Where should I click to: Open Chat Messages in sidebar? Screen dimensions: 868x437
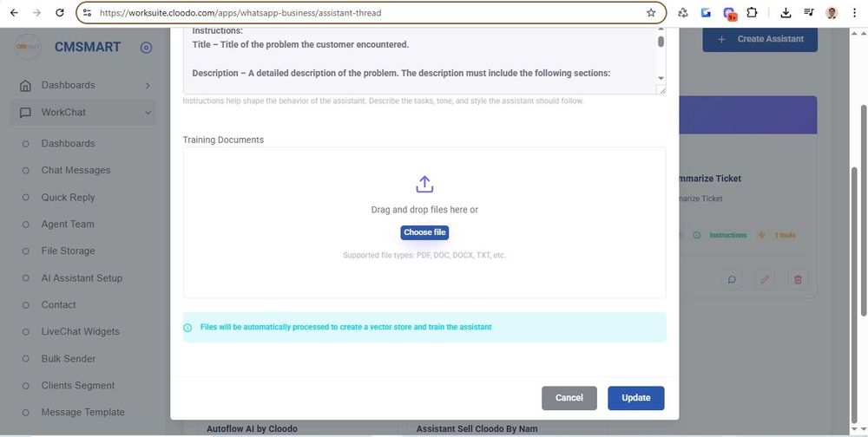pyautogui.click(x=76, y=170)
